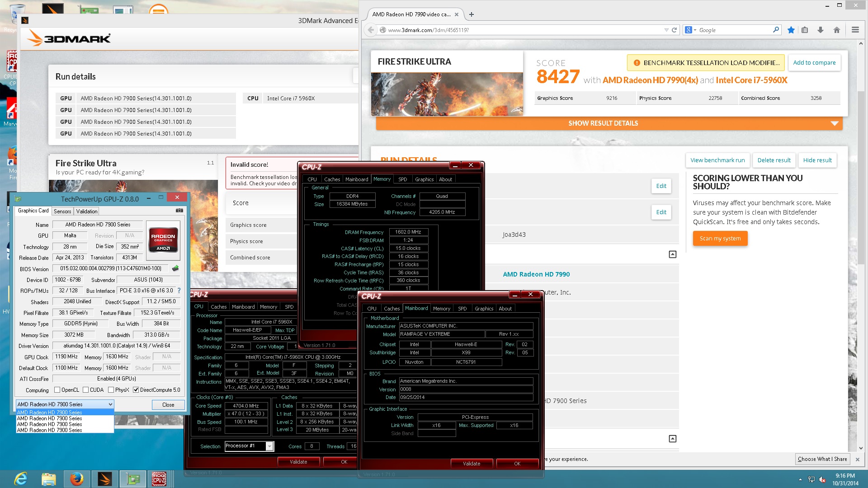Open the Graphics tab in the CPU-Z memory window

[x=424, y=179]
